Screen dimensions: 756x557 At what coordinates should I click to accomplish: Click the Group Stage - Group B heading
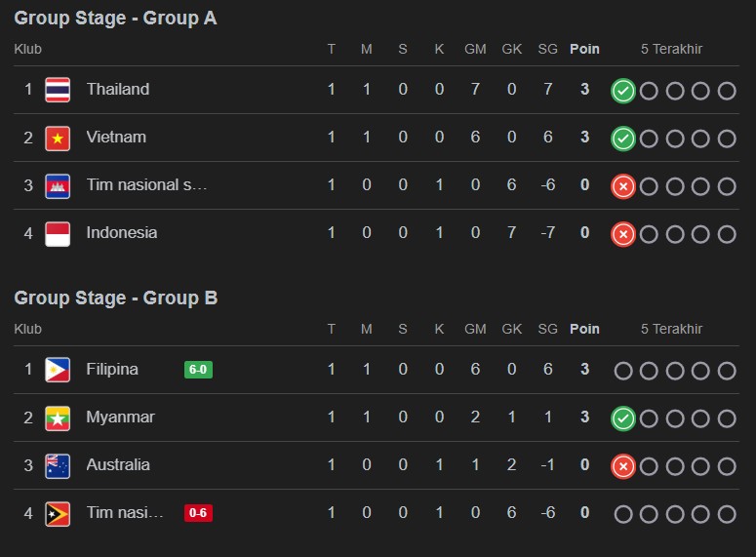click(115, 298)
